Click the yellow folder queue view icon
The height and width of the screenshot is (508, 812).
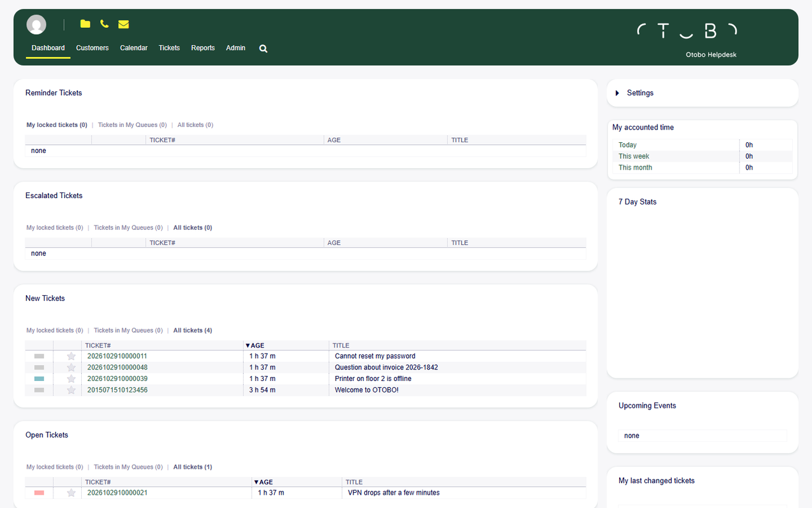85,24
